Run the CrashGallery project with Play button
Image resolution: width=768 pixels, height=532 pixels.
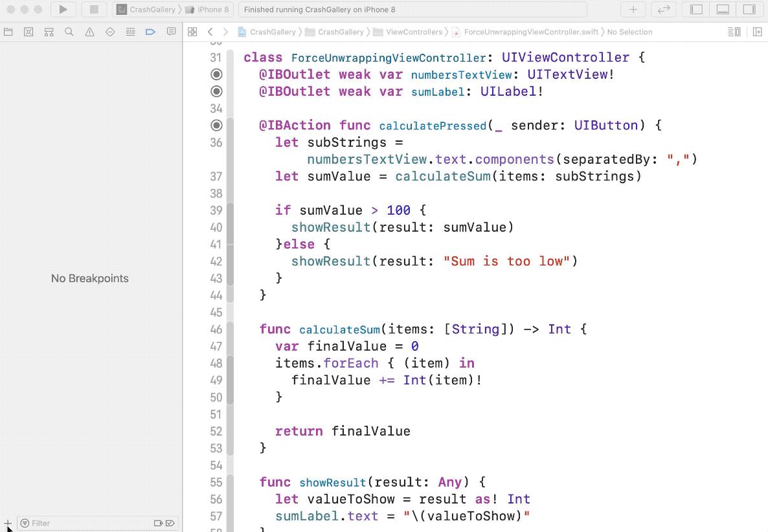point(63,9)
